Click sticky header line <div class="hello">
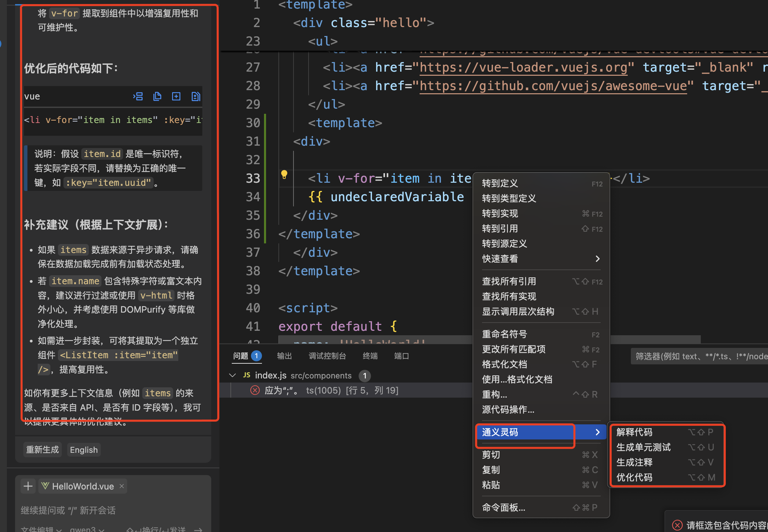 364,23
